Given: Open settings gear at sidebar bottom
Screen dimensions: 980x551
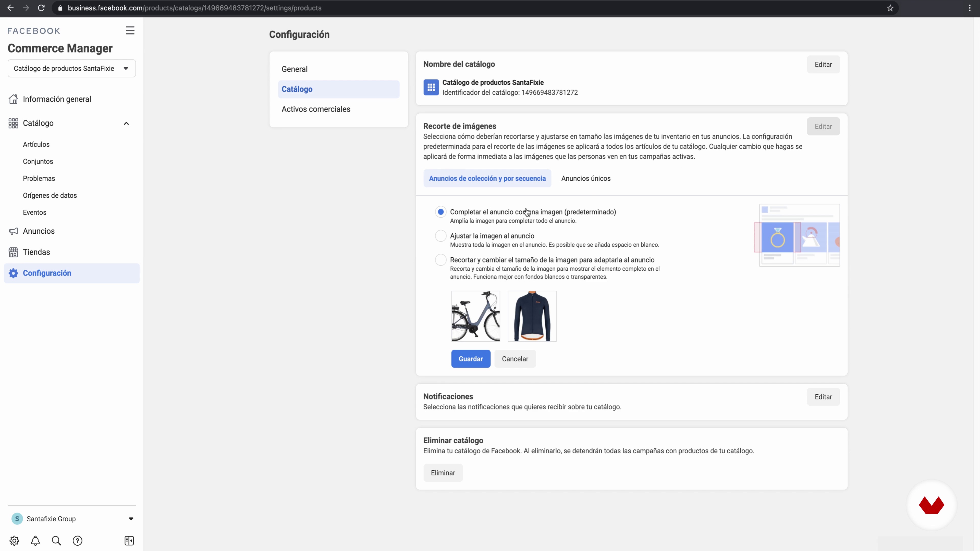Looking at the screenshot, I should point(15,541).
